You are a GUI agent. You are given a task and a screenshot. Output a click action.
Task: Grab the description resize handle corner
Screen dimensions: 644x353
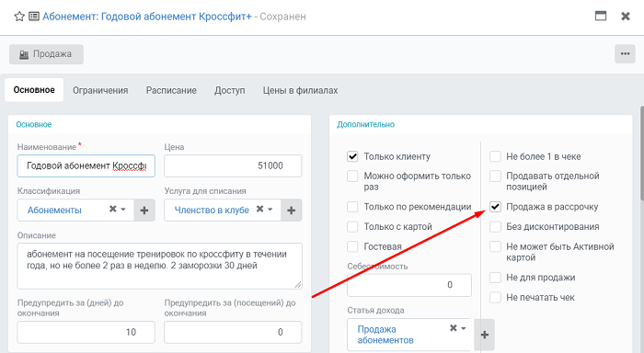298,284
